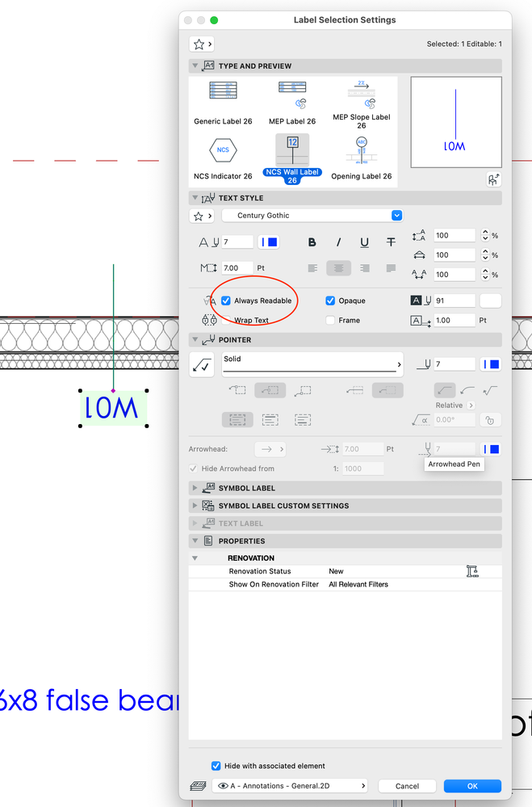
Task: Open the Arrowhead style dropdown
Action: coord(270,449)
